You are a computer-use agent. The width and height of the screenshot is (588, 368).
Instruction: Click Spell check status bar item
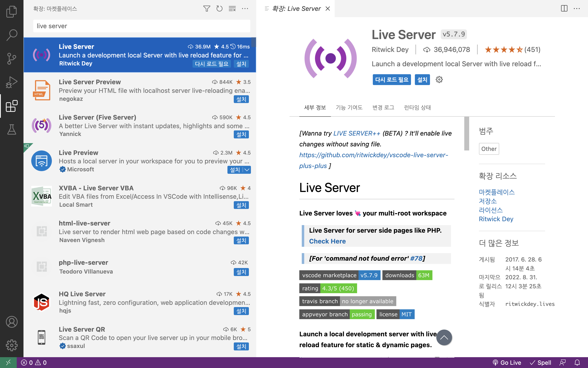[541, 363]
